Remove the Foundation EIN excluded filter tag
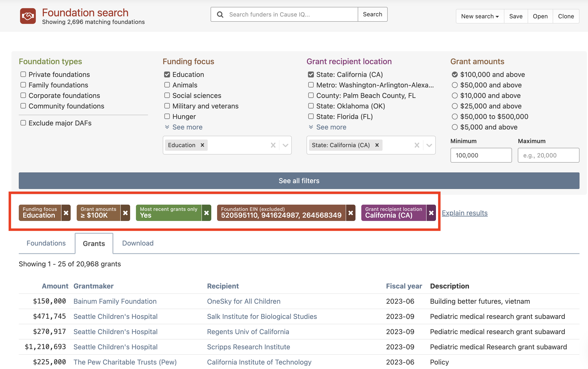The image size is (588, 369). pyautogui.click(x=351, y=213)
